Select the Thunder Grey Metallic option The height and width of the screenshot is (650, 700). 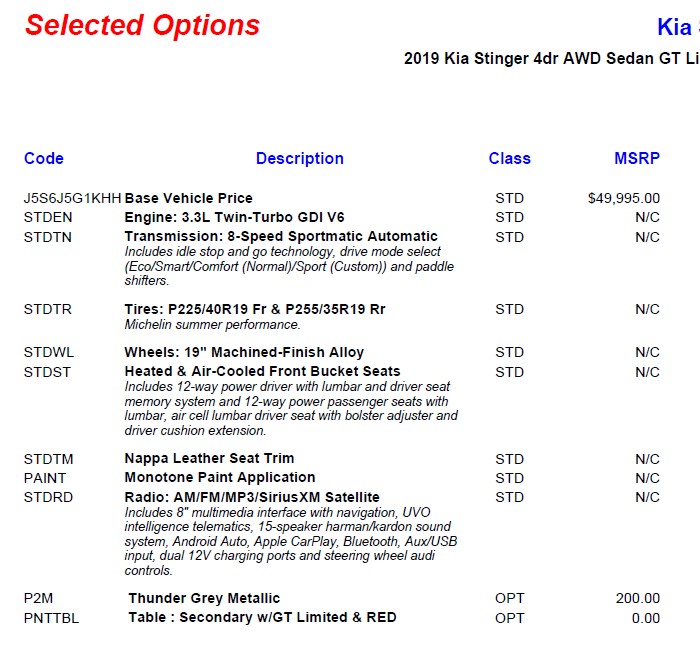click(204, 598)
